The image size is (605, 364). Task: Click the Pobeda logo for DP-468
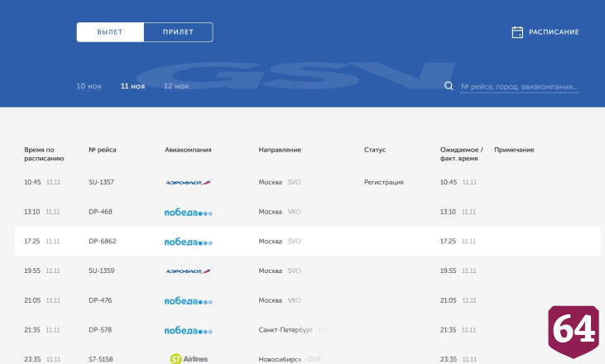point(189,213)
